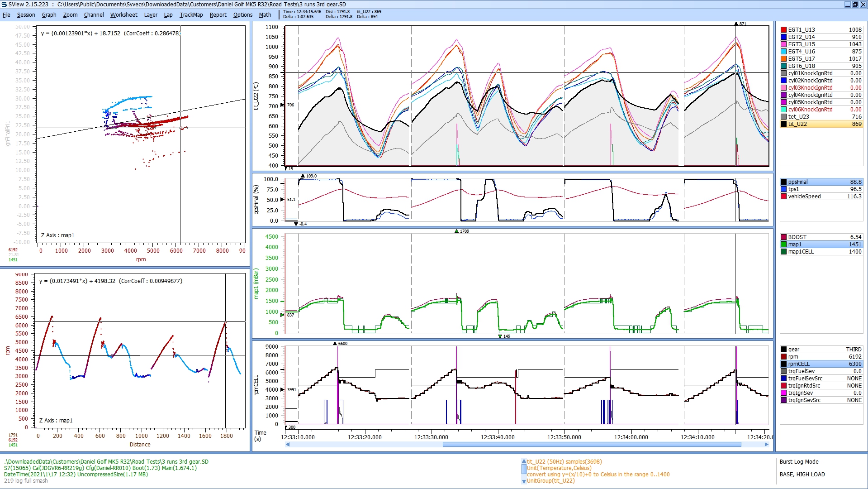Click the trqFuelSevSrc dark blue swatch
Image resolution: width=868 pixels, height=489 pixels.
pyautogui.click(x=784, y=379)
